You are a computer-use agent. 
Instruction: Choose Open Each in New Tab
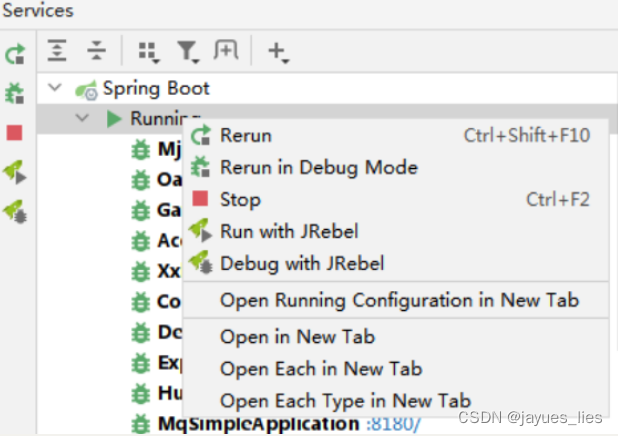tap(396, 369)
